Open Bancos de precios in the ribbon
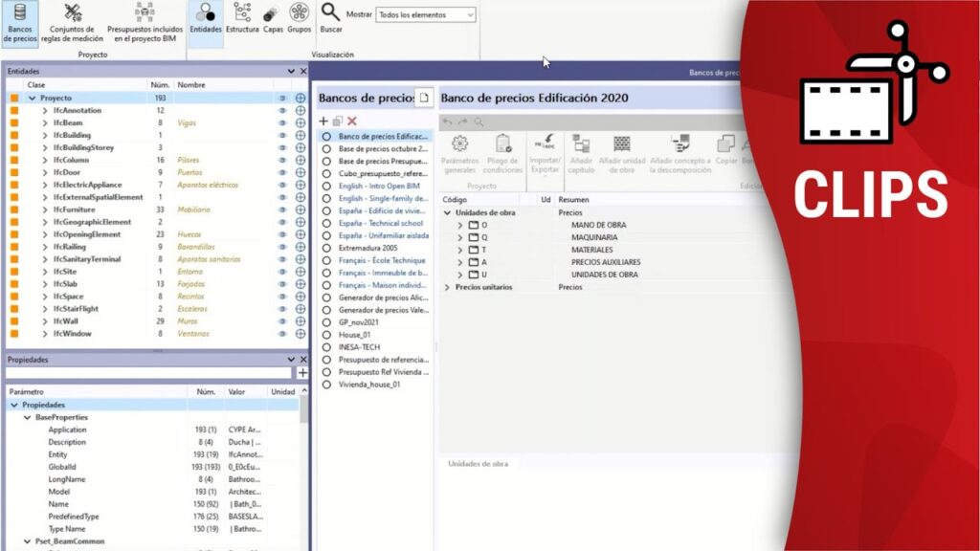The image size is (980, 551). pyautogui.click(x=19, y=22)
